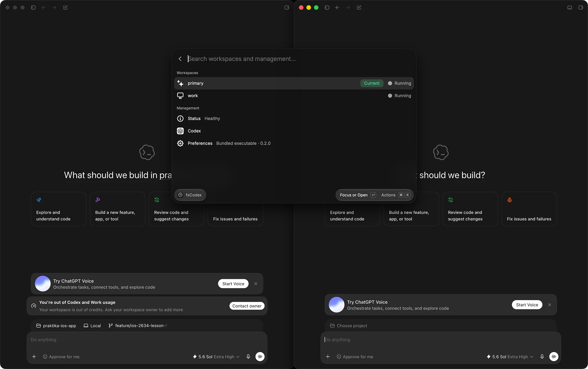The width and height of the screenshot is (588, 369).
Task: Choose Explore and understand code in right window
Action: click(352, 215)
